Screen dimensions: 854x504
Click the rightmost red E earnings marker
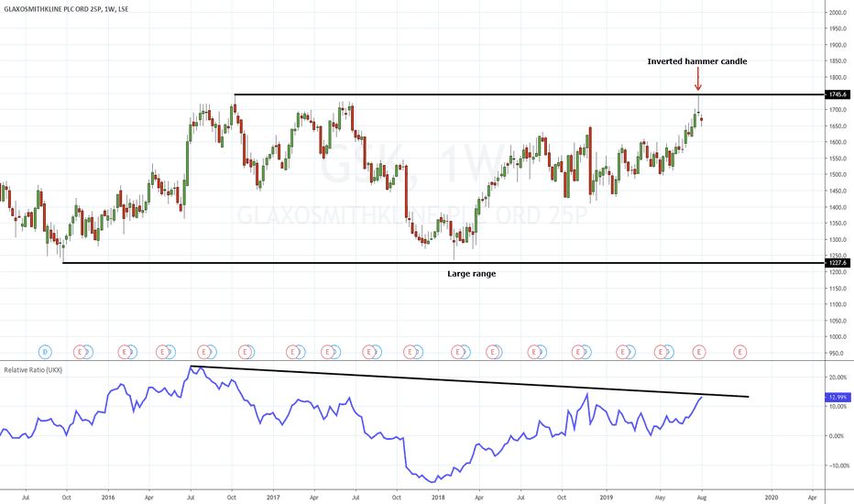tap(739, 352)
